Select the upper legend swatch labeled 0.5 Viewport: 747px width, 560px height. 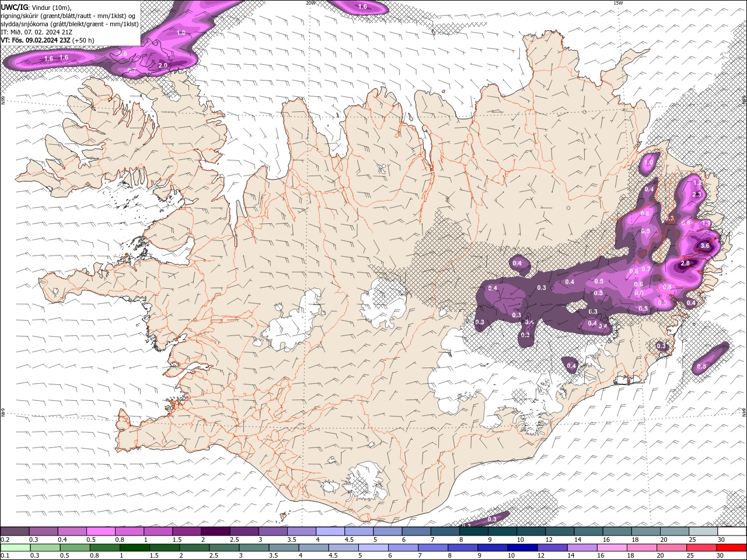click(101, 531)
